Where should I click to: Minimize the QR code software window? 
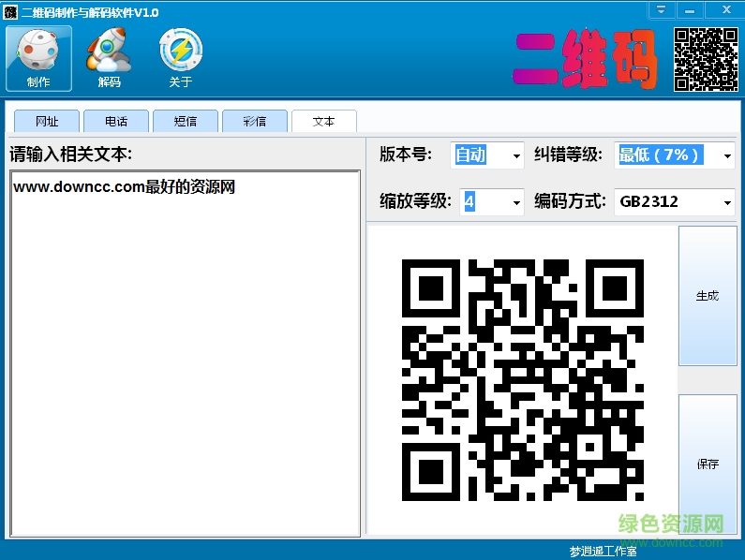click(690, 9)
